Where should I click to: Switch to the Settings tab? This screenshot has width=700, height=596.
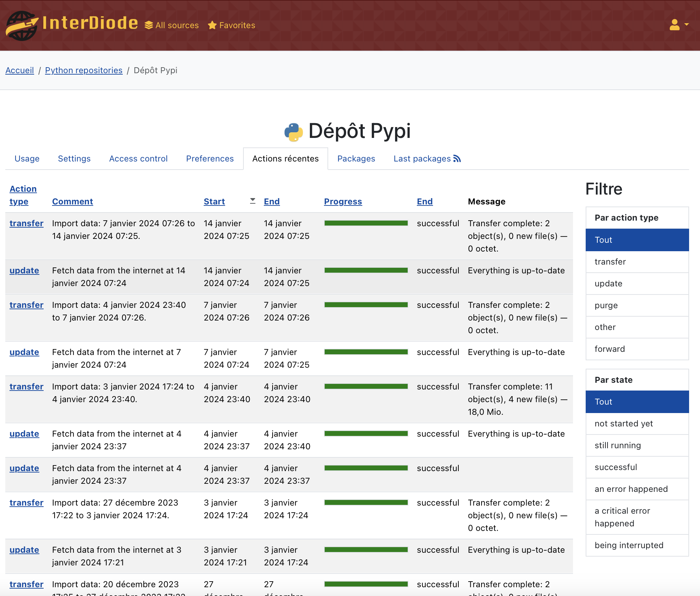74,159
